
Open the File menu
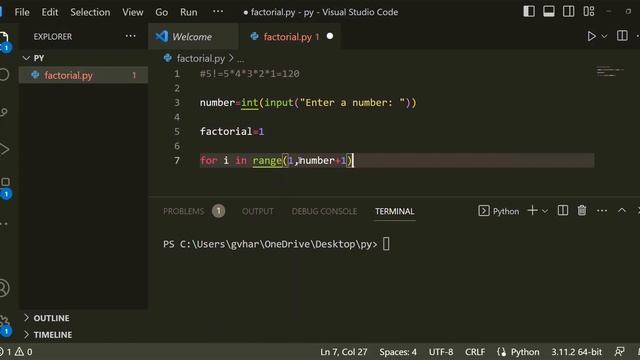coord(22,12)
